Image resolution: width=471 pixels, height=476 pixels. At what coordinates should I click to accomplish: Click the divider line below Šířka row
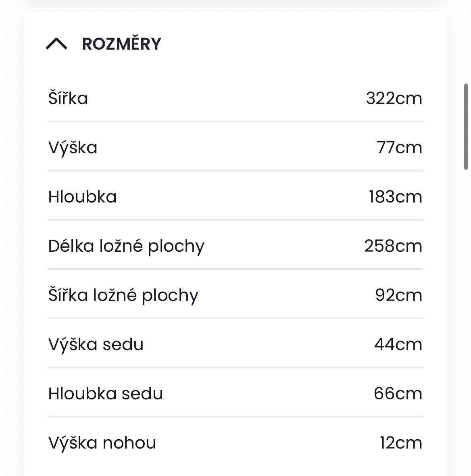point(235,121)
